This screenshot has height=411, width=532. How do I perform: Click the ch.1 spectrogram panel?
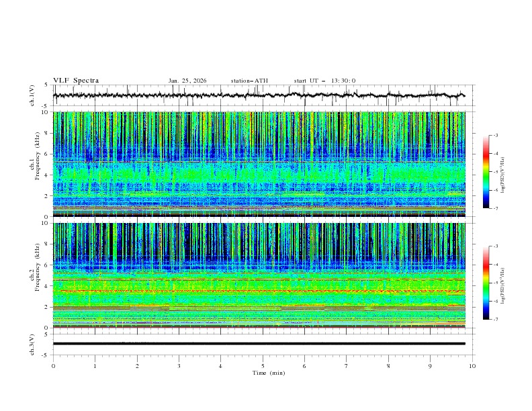(259, 164)
